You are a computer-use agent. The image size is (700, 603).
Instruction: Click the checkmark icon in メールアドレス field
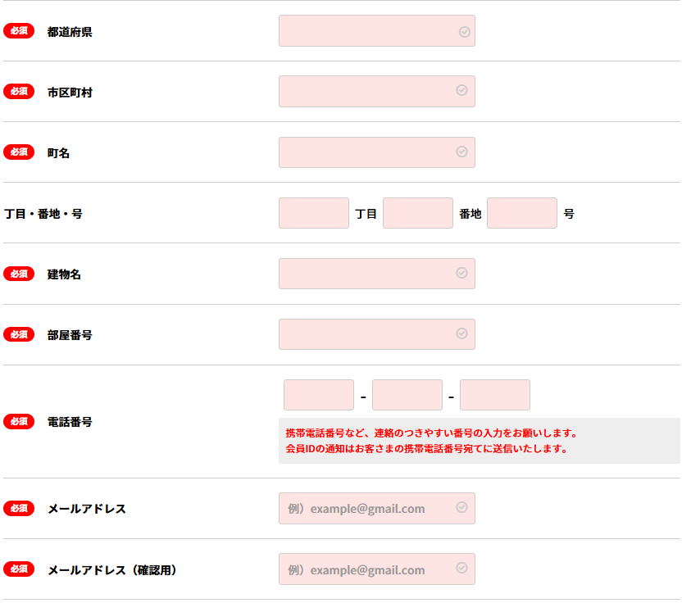462,507
